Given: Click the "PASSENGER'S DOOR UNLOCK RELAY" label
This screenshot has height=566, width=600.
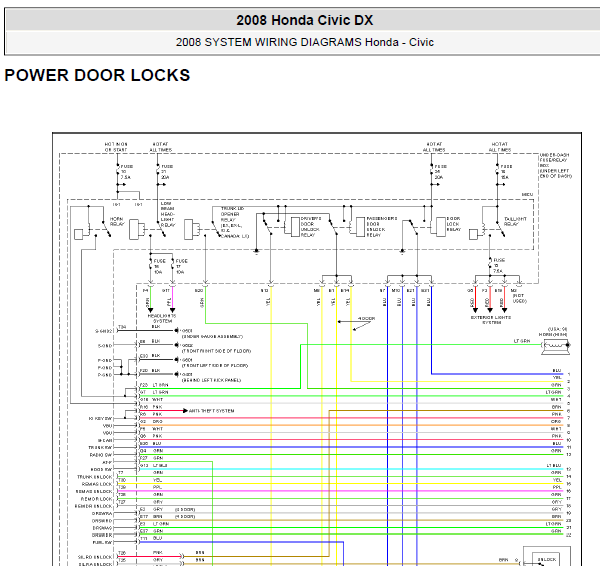Looking at the screenshot, I should (x=381, y=227).
